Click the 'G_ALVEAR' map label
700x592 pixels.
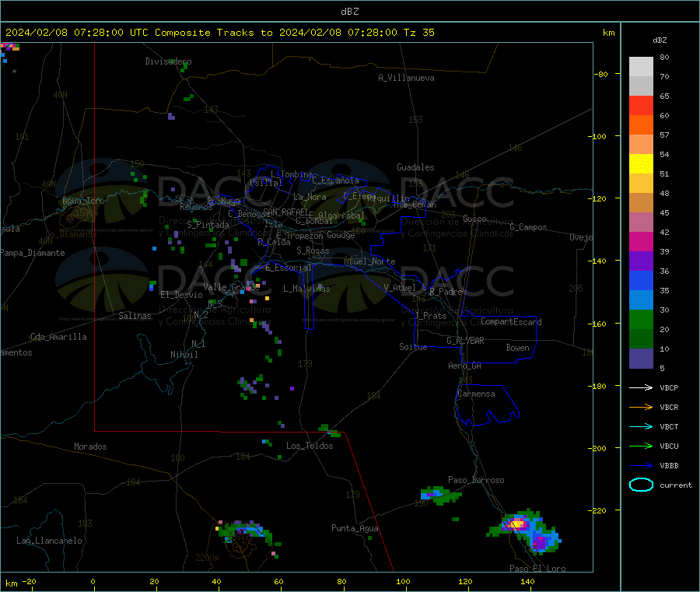(465, 341)
